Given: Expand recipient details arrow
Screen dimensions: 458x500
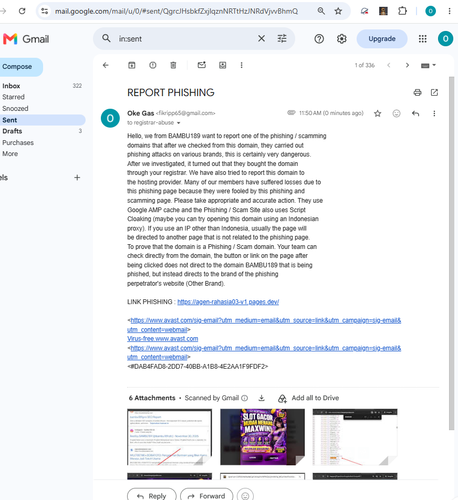Looking at the screenshot, I should pyautogui.click(x=178, y=123).
